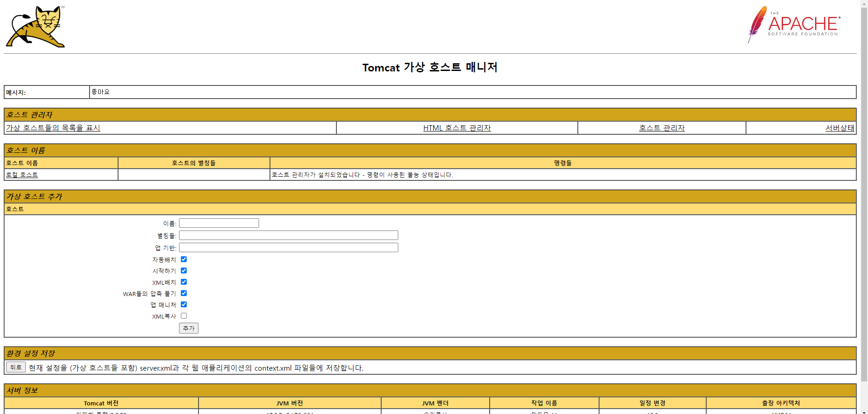Open the 호스트 관리자 help link

(x=662, y=128)
